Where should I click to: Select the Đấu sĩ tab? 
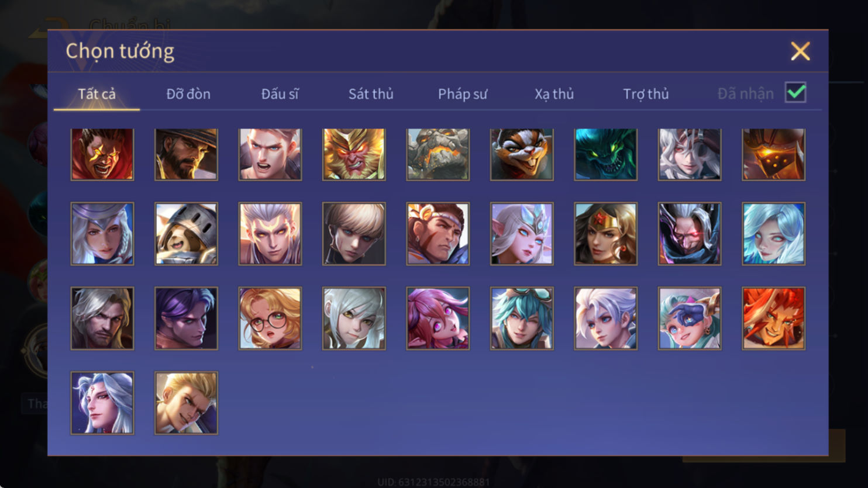(x=280, y=94)
